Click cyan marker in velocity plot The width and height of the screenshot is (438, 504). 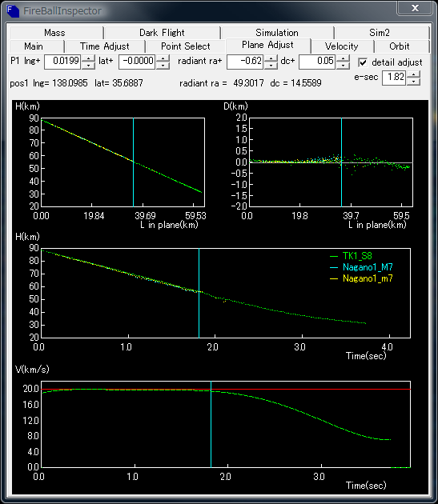pos(211,424)
